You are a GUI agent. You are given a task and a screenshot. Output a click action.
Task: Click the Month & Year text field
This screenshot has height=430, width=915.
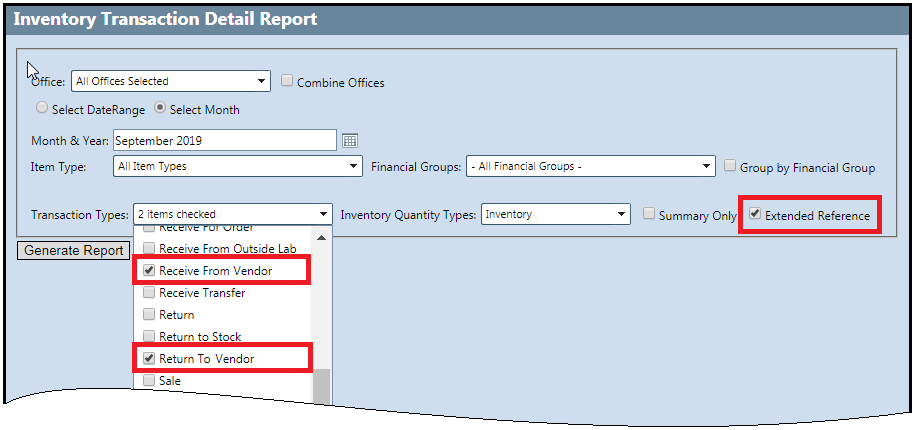pyautogui.click(x=225, y=141)
